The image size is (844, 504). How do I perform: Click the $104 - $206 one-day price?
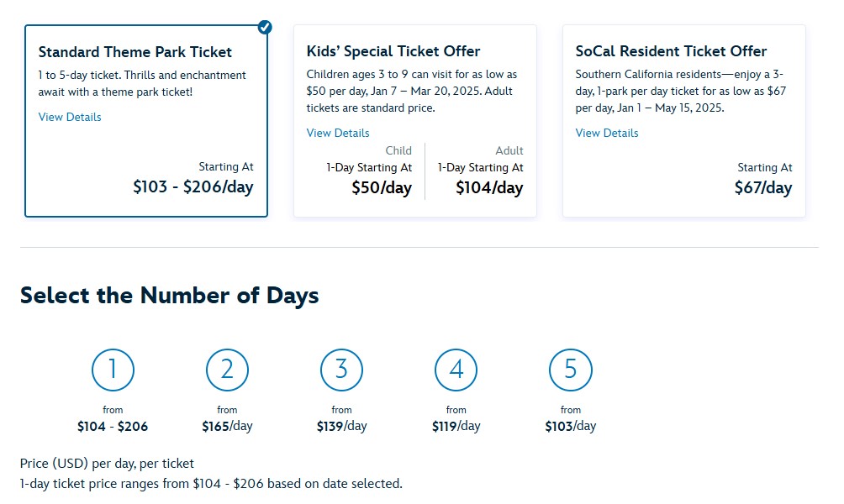point(113,427)
